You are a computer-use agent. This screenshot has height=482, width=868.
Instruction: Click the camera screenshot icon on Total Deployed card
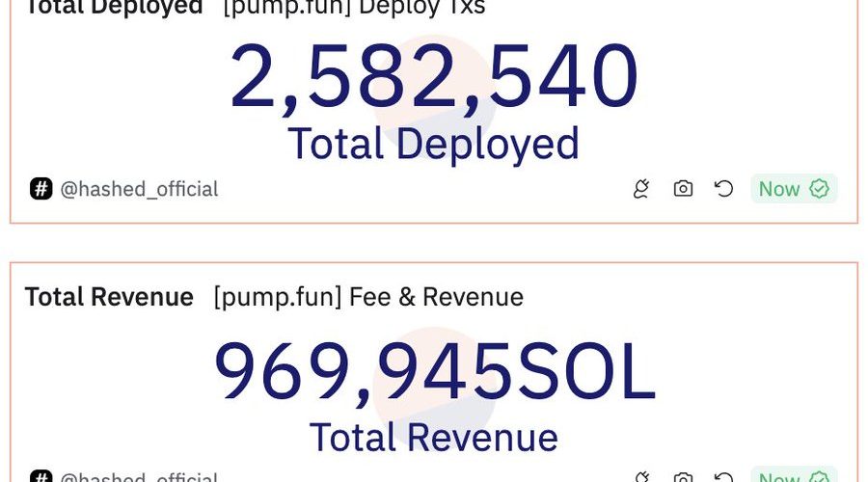[x=683, y=189]
